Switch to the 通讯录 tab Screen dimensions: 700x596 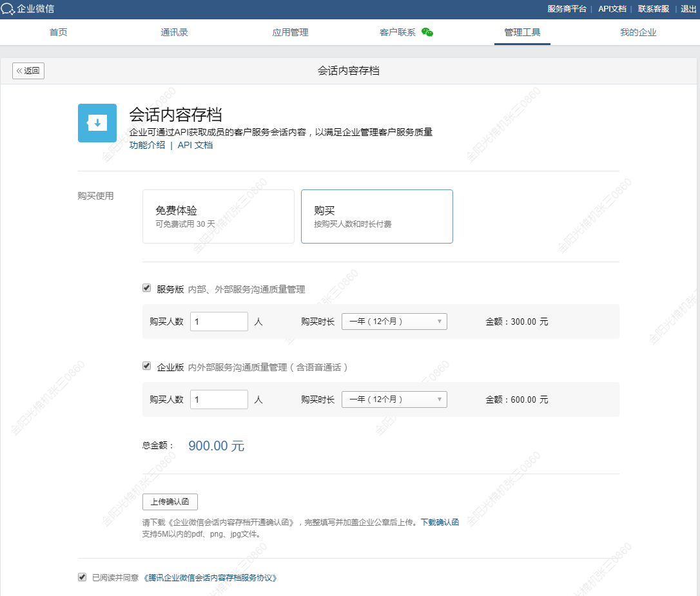click(174, 32)
